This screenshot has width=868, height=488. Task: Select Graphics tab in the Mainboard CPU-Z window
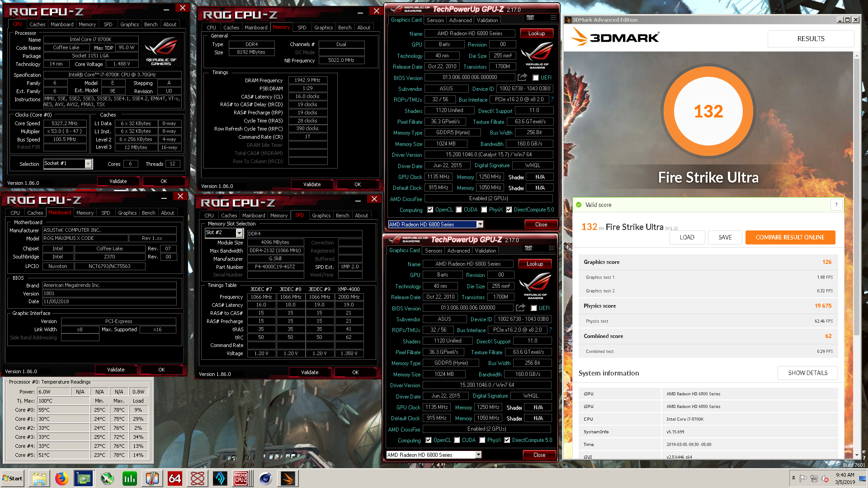[x=127, y=213]
